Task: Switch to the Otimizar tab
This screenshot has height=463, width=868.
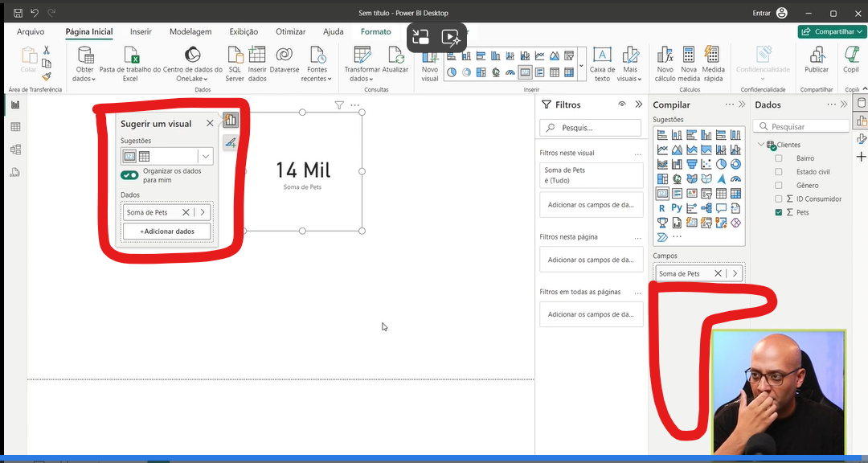Action: [x=291, y=31]
